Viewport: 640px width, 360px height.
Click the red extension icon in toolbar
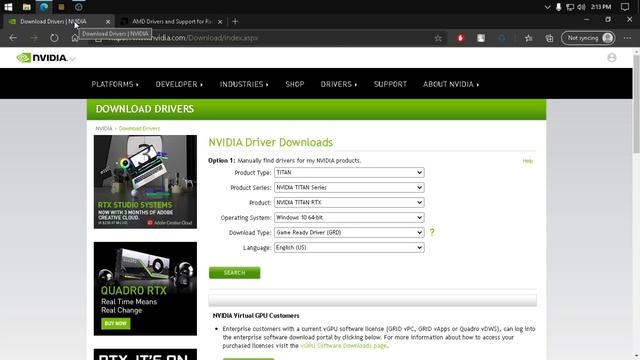pyautogui.click(x=460, y=38)
